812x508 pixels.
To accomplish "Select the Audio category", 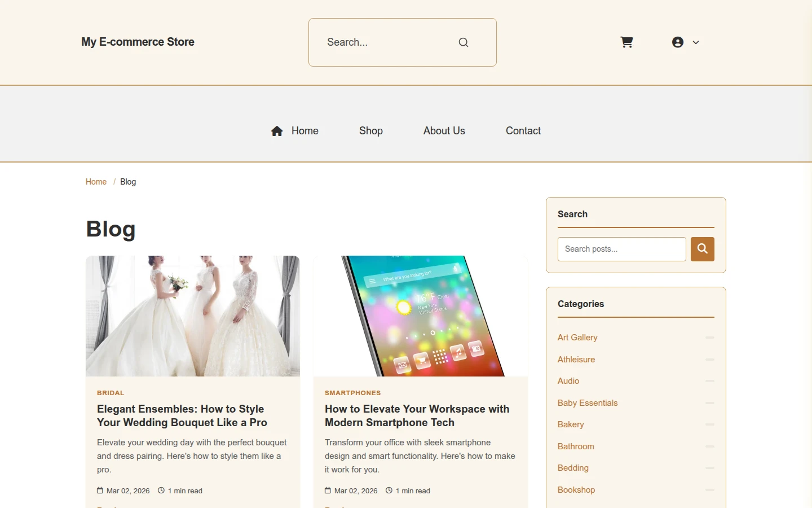I will [x=568, y=381].
